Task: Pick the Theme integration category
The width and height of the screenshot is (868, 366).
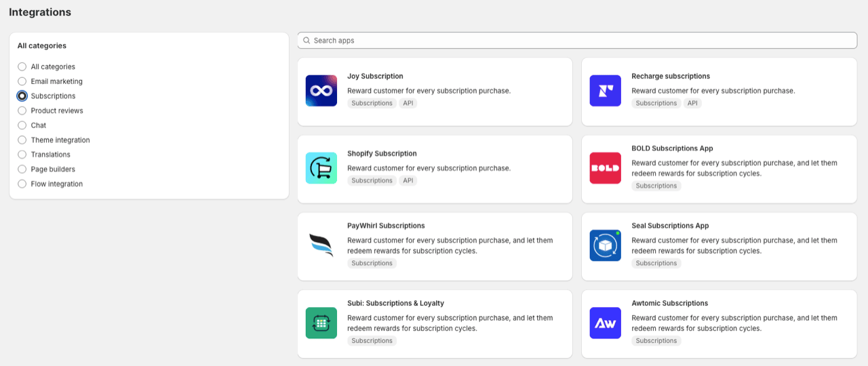Action: (22, 140)
